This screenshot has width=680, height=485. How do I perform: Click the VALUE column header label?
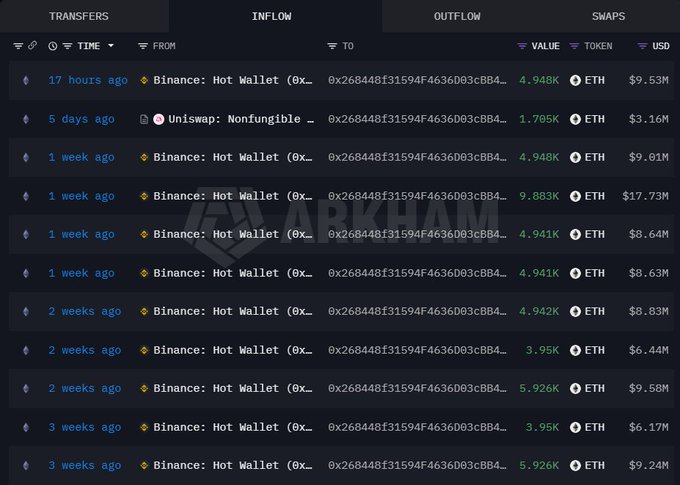pos(546,46)
